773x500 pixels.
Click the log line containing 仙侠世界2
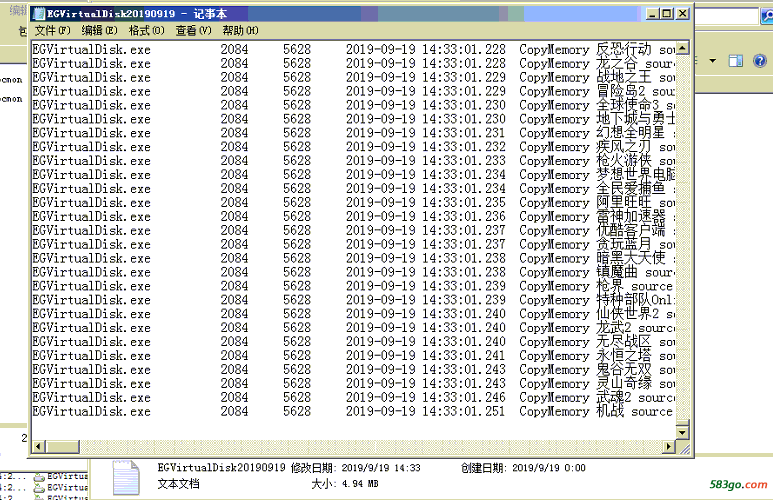point(353,314)
